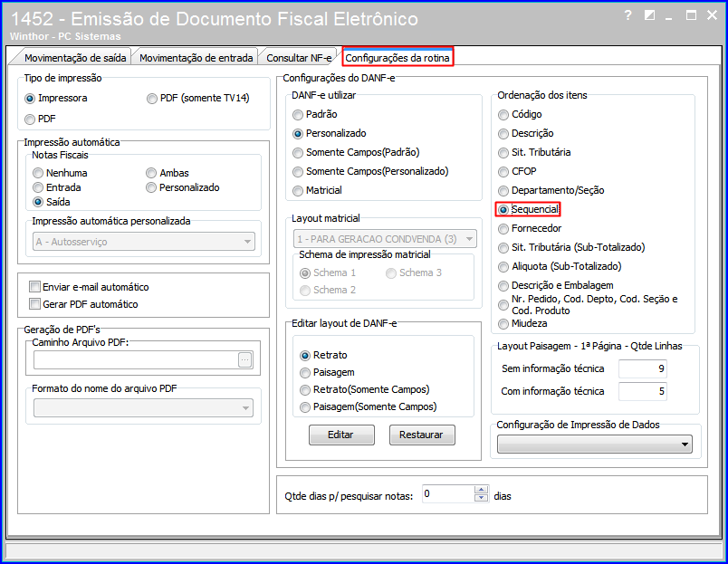Order items by Descrição
The image size is (728, 564).
(526, 133)
